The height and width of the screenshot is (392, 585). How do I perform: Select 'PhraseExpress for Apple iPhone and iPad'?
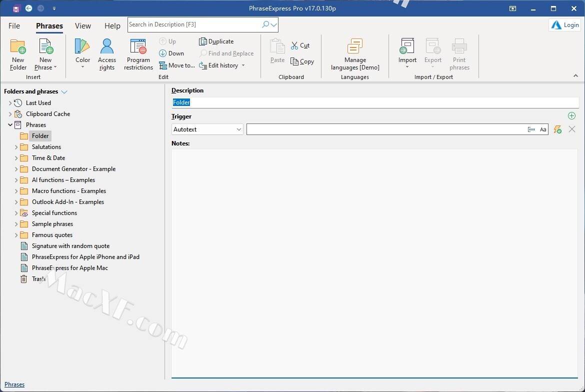86,257
